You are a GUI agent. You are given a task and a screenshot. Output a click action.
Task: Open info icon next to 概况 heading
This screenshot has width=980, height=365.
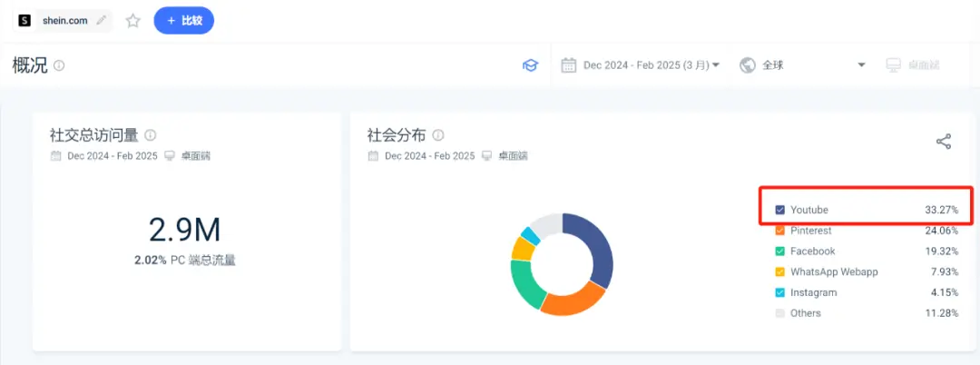coord(59,65)
